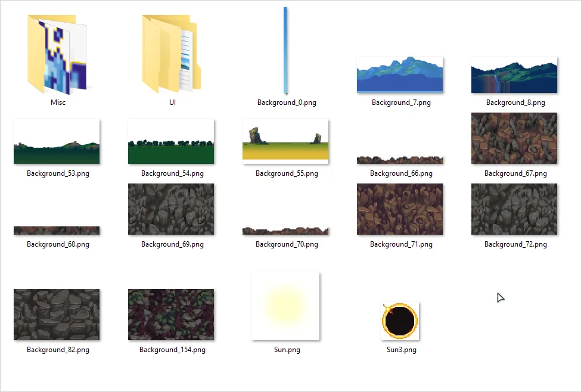Click the Background_66.png file name
The height and width of the screenshot is (392, 581).
[x=401, y=173]
